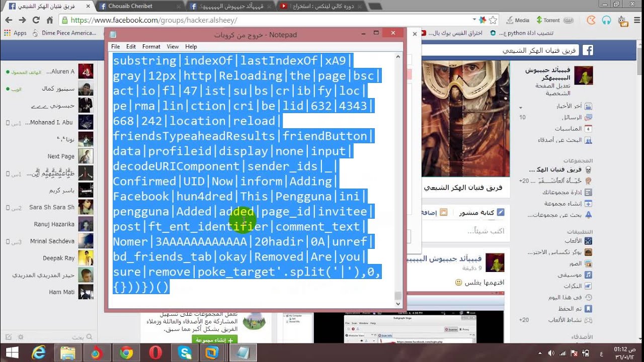
Task: Click the colorful star extension icon
Action: (482, 20)
